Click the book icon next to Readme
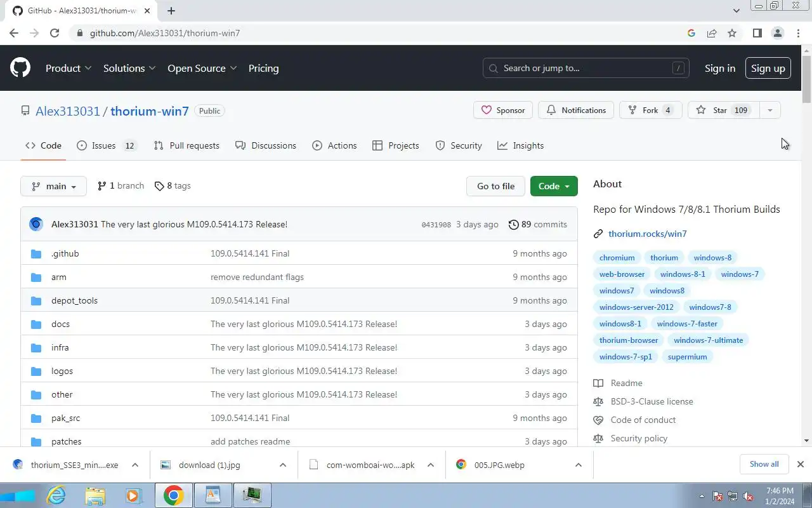This screenshot has width=812, height=508. pyautogui.click(x=598, y=383)
